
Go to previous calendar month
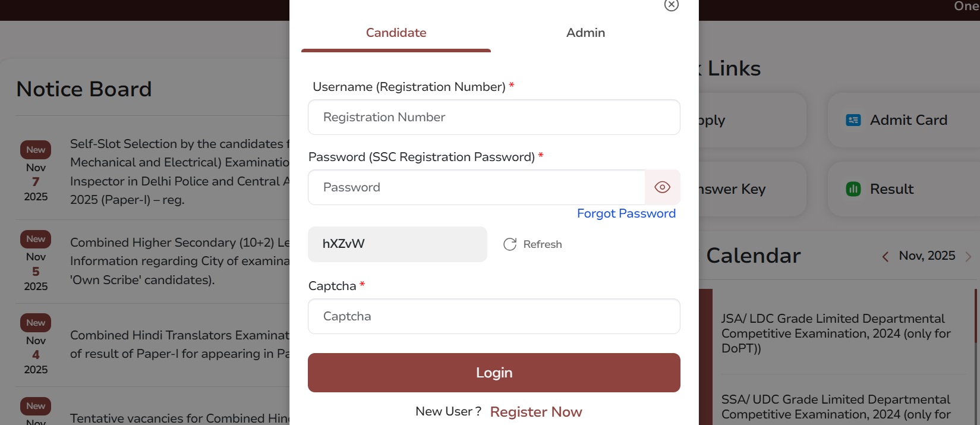(x=886, y=256)
